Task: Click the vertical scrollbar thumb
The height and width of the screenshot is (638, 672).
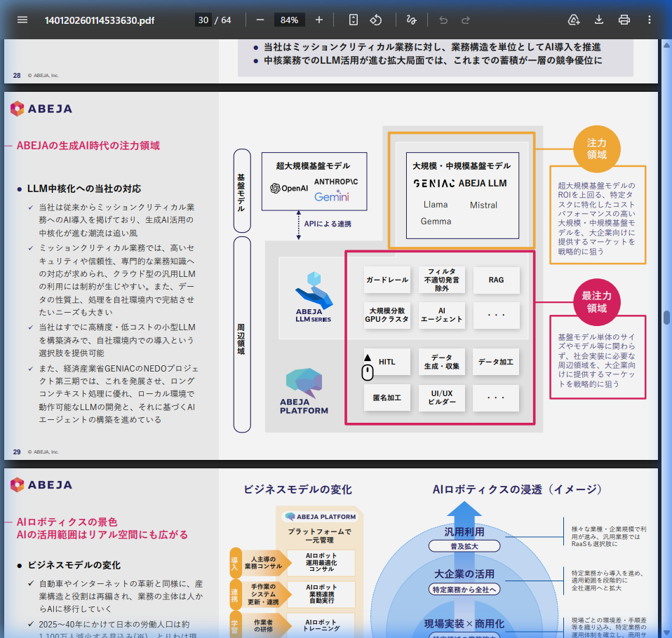Action: [x=666, y=317]
